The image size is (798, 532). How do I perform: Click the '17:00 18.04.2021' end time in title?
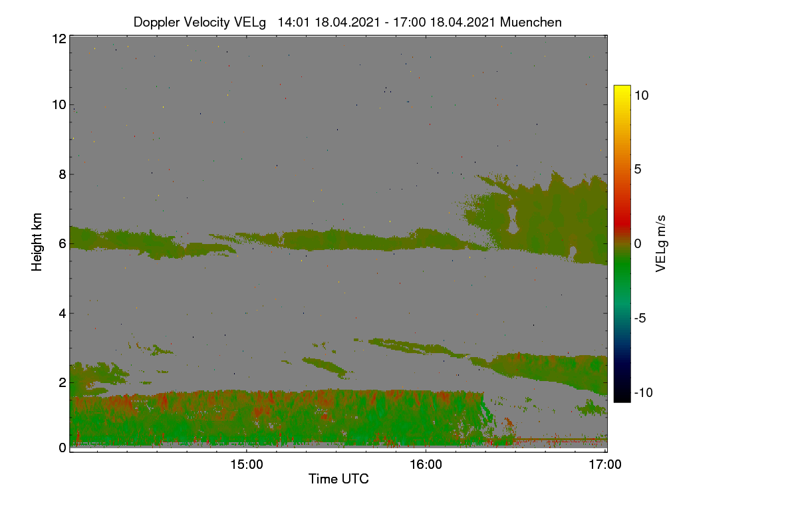point(445,22)
